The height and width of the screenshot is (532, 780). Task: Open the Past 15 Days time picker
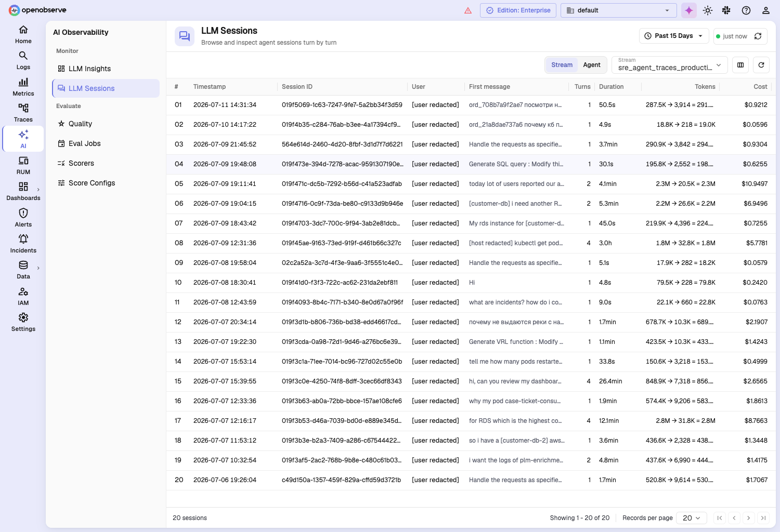(674, 36)
